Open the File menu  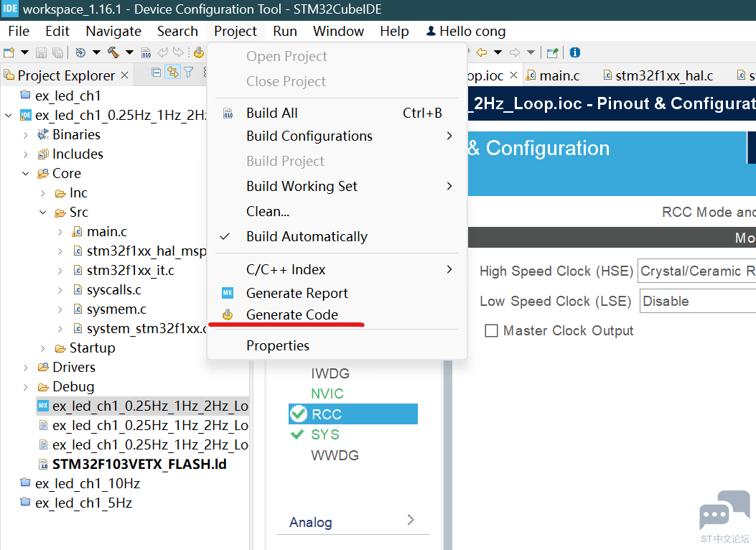(x=19, y=32)
